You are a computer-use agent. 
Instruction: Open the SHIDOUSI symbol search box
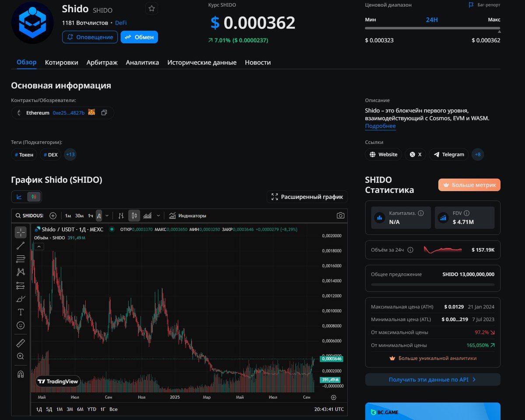[29, 216]
